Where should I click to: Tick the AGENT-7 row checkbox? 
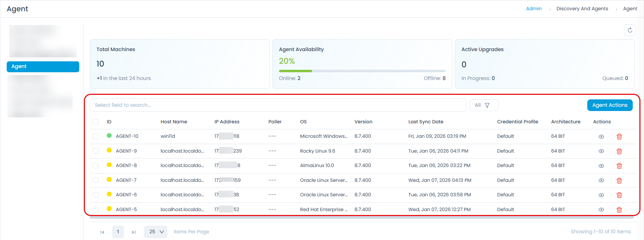96,180
